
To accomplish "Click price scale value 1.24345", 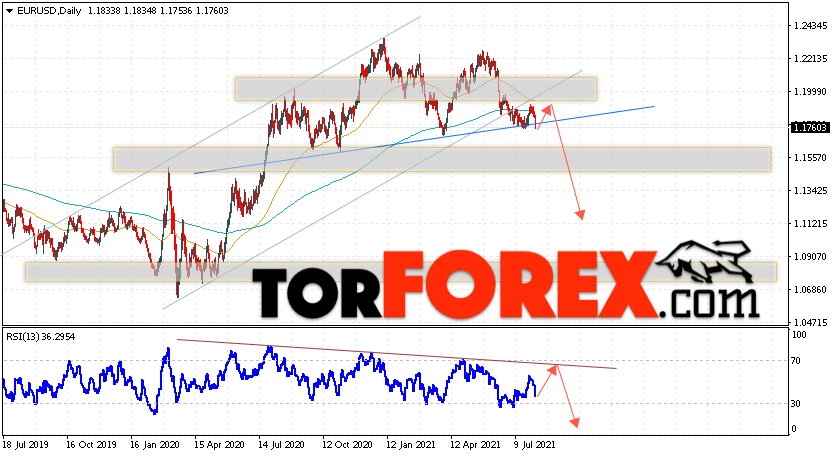I will pyautogui.click(x=810, y=26).
